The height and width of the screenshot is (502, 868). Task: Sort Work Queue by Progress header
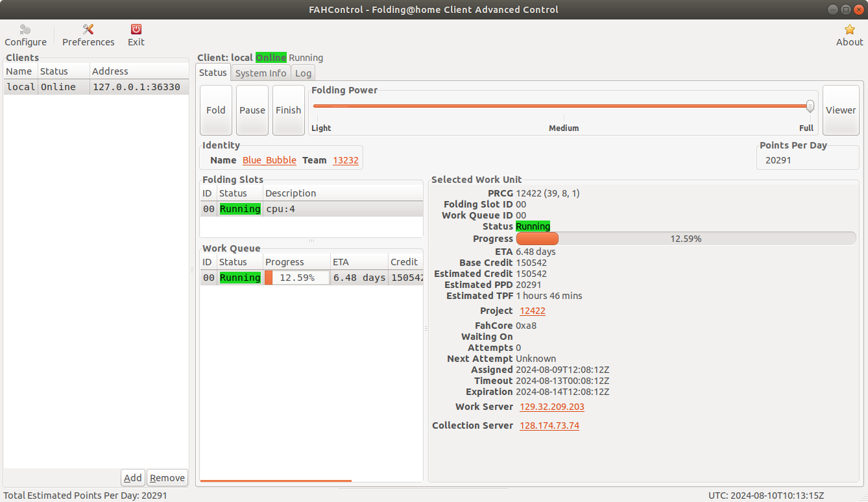pos(296,262)
